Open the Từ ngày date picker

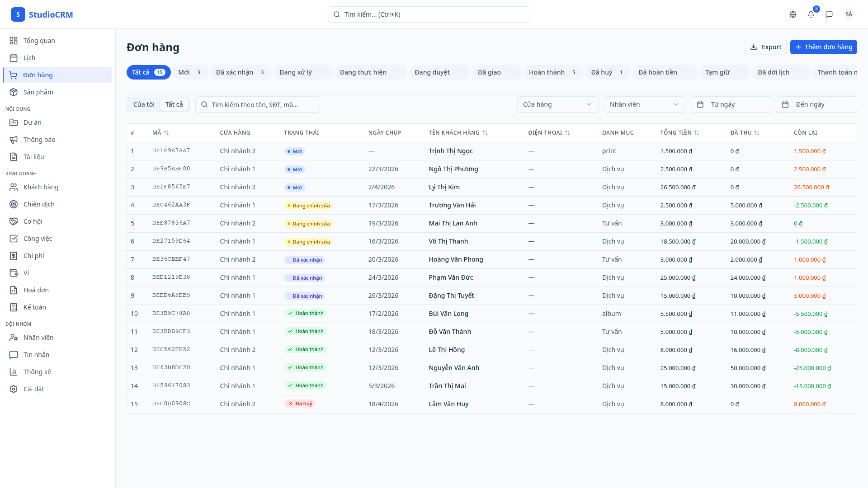pyautogui.click(x=731, y=104)
